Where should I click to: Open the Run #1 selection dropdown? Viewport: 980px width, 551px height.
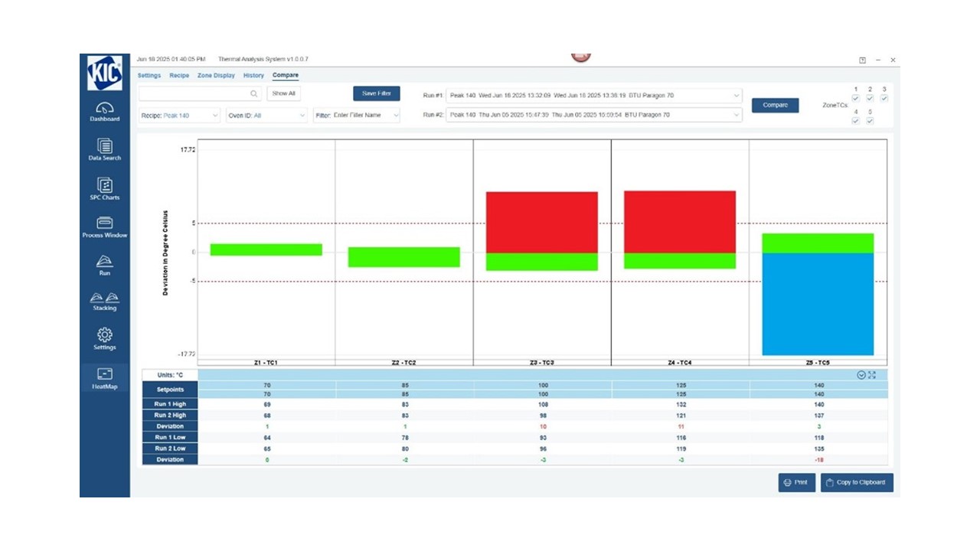click(x=736, y=95)
